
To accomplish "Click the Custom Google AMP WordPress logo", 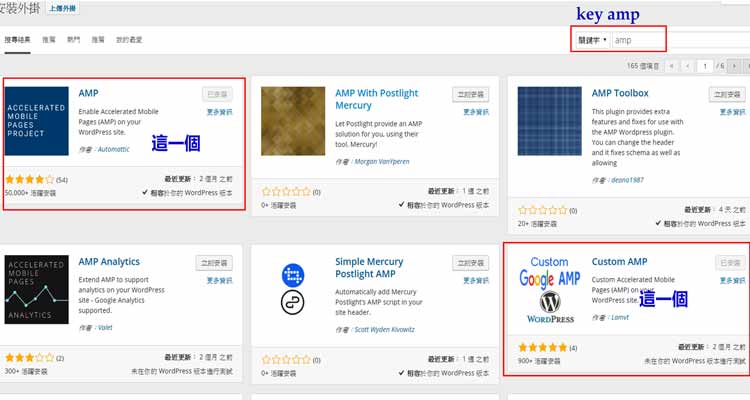I will pyautogui.click(x=550, y=289).
